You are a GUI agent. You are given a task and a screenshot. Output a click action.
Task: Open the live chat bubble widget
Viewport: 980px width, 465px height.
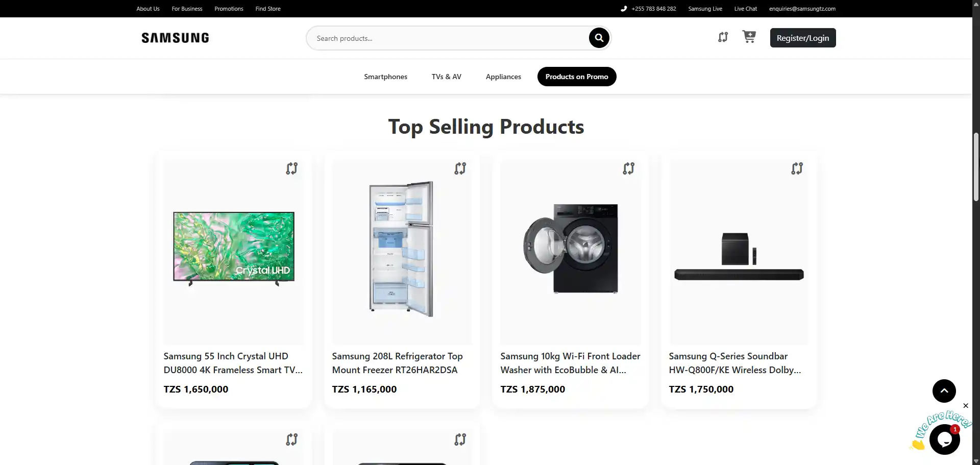tap(944, 439)
